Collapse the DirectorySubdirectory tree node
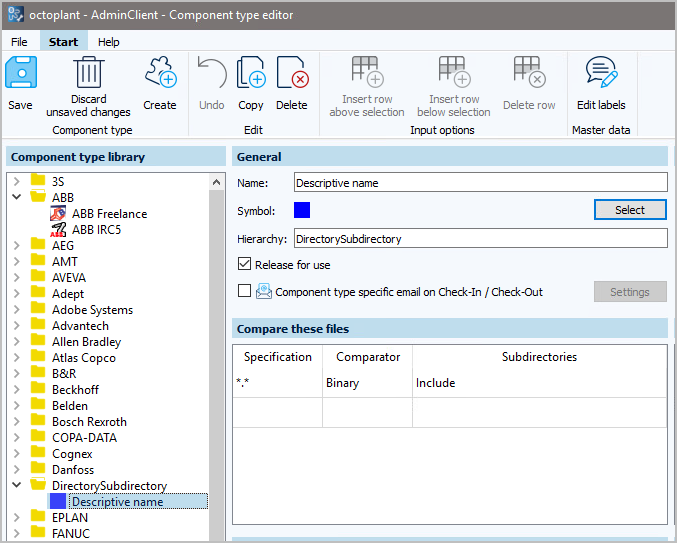677x543 pixels. tap(16, 485)
